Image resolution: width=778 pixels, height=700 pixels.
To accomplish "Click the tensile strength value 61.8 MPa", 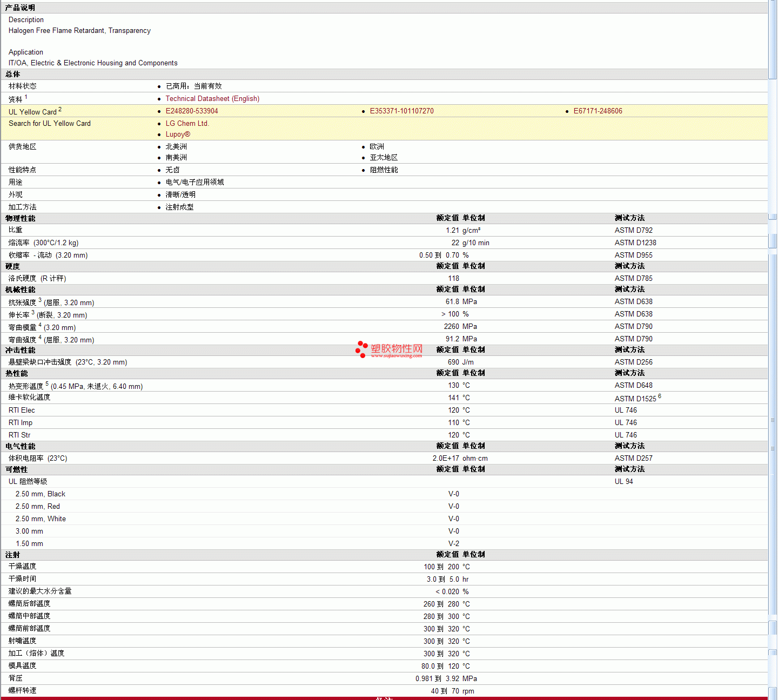I will (461, 302).
